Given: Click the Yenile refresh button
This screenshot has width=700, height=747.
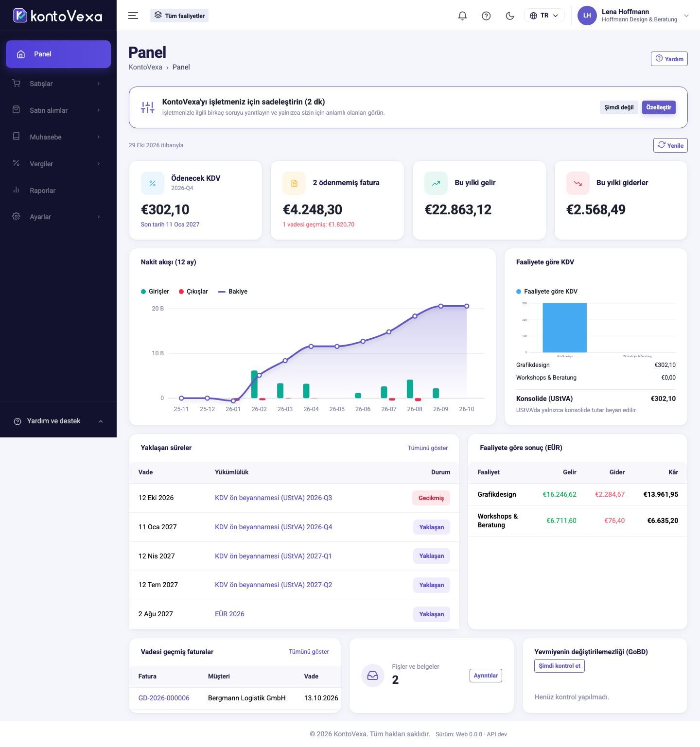Looking at the screenshot, I should [x=670, y=145].
